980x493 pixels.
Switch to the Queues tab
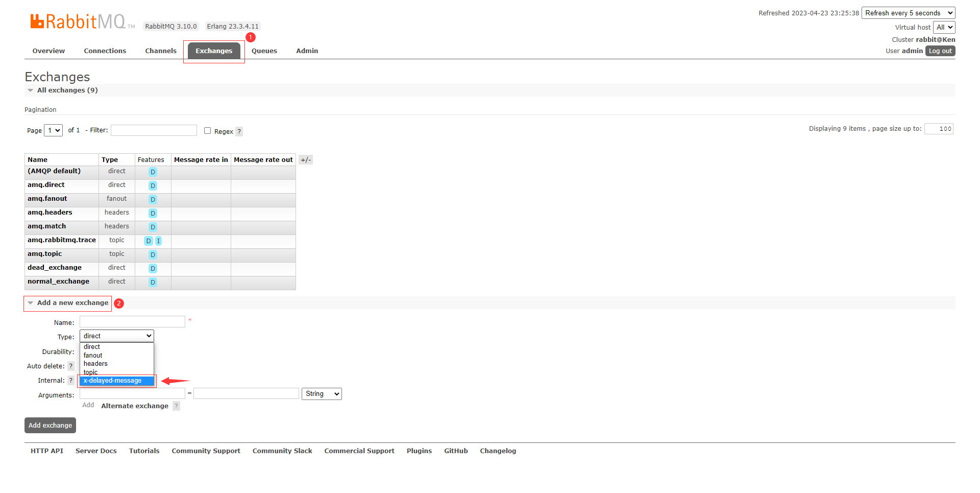pyautogui.click(x=264, y=51)
